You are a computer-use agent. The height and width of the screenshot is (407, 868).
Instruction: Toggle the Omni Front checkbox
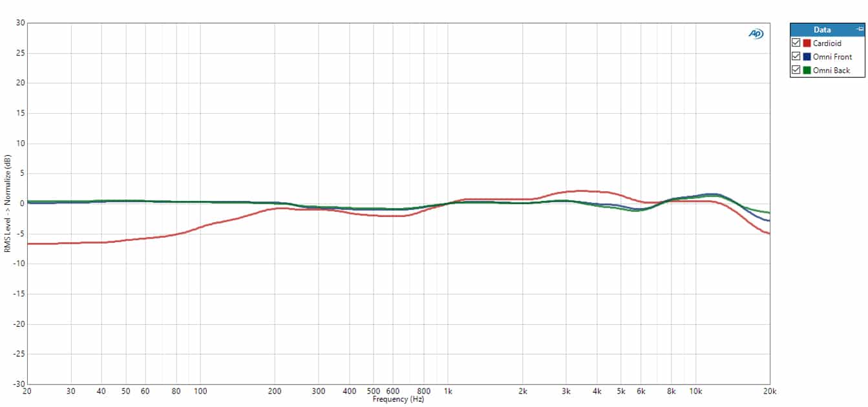point(796,57)
